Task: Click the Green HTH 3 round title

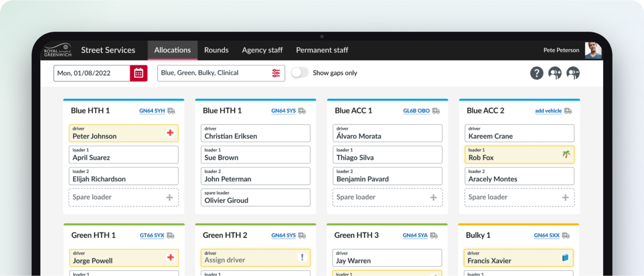Action: [356, 235]
